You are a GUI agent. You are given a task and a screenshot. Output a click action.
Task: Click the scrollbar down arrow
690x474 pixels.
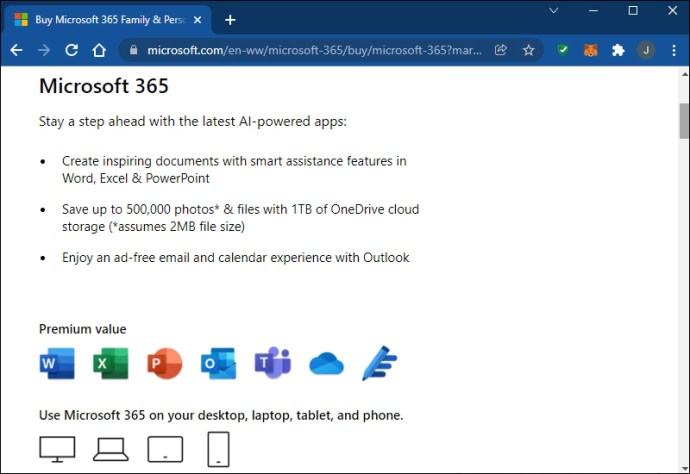(x=684, y=468)
